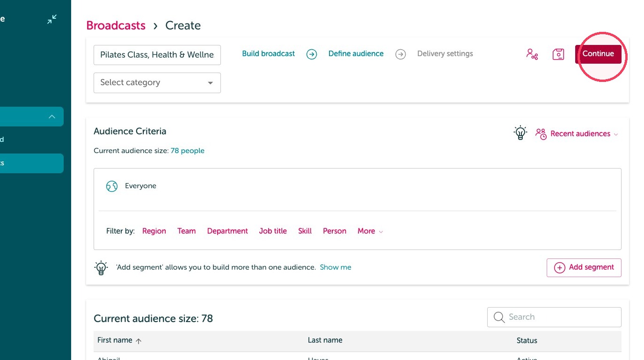This screenshot has width=644, height=360.
Task: Click the Create breadcrumb text
Action: coord(183,26)
